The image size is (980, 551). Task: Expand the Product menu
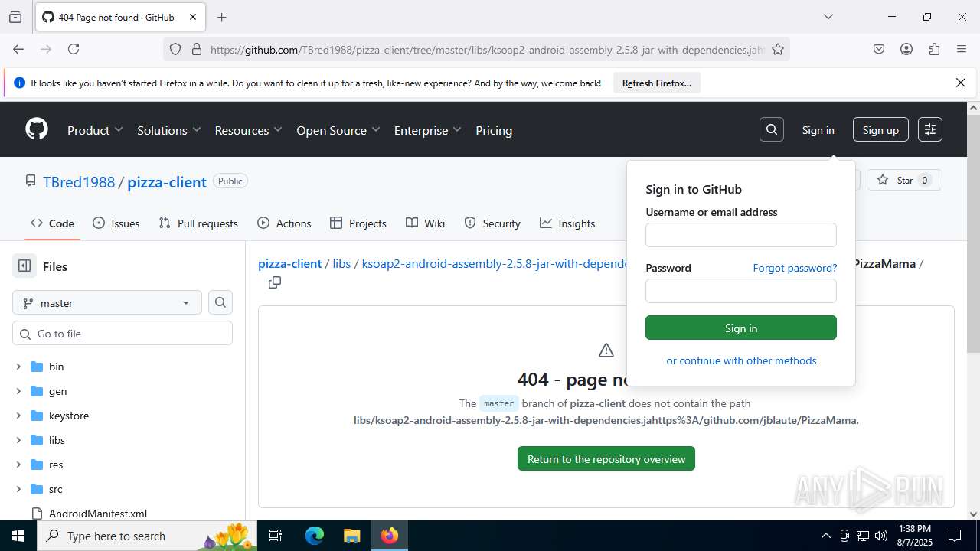[95, 130]
